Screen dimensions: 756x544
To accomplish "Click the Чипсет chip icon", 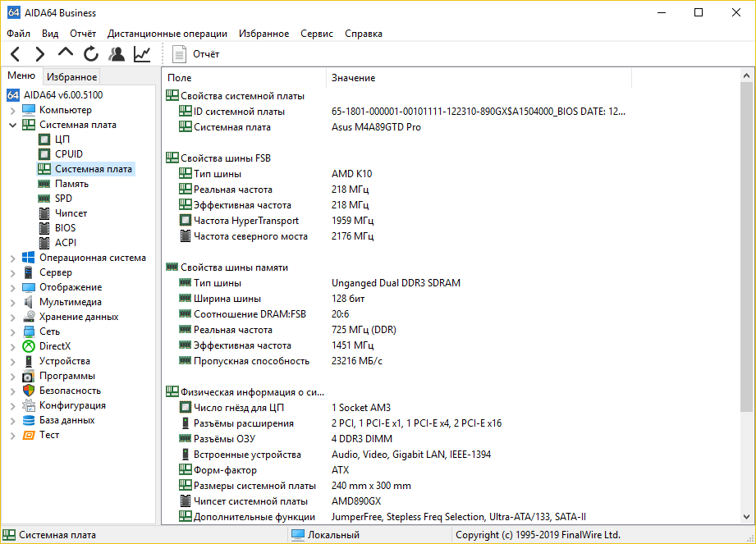I will coord(44,213).
